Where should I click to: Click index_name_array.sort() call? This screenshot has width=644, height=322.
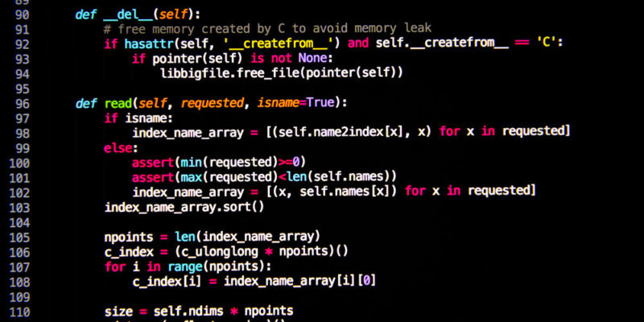pos(184,207)
